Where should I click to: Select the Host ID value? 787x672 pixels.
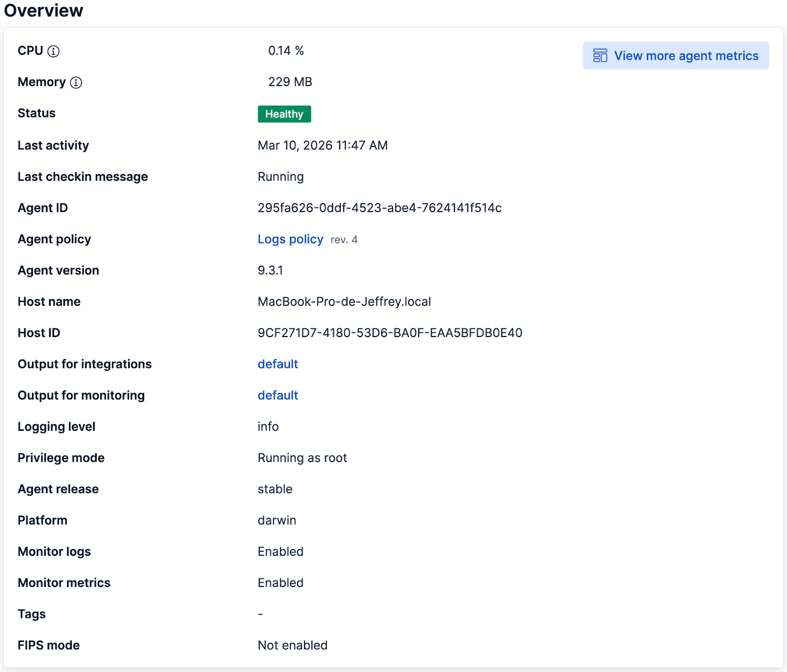point(390,333)
